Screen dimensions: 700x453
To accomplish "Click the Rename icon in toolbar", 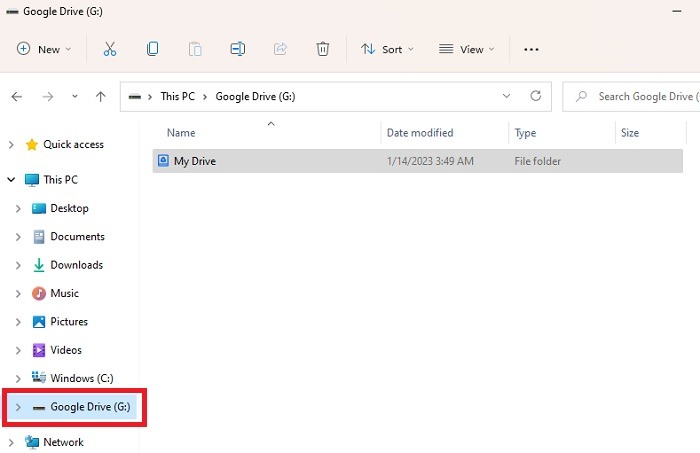I will (238, 49).
